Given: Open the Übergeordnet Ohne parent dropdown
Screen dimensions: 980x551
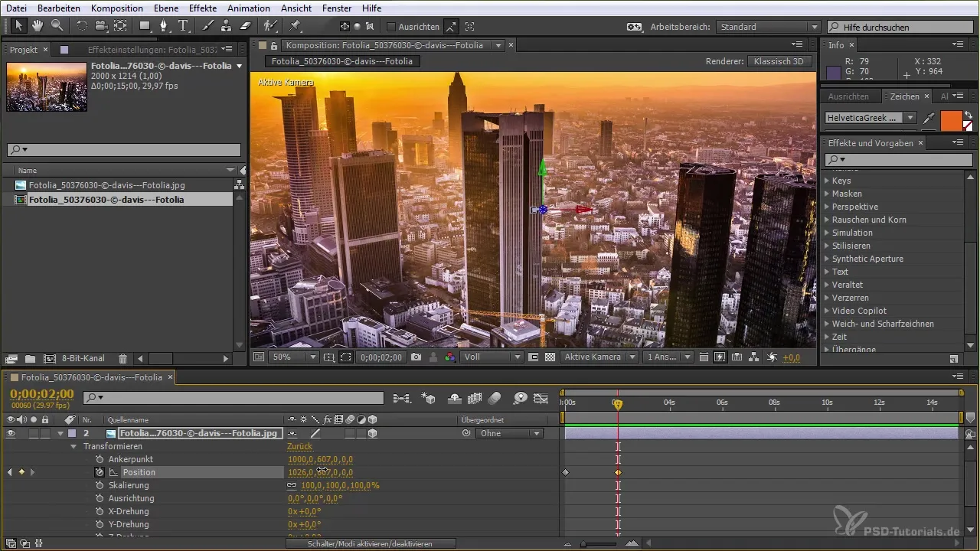Looking at the screenshot, I should coord(509,433).
